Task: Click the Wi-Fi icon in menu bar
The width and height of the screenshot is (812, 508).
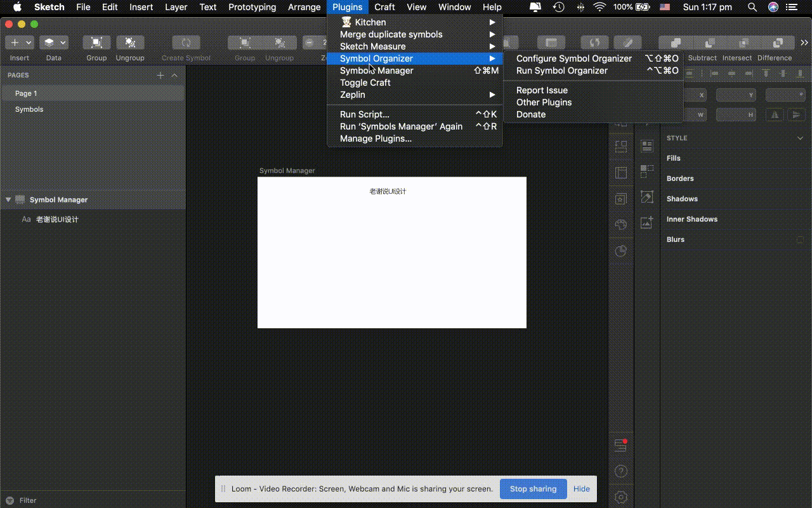Action: coord(599,7)
